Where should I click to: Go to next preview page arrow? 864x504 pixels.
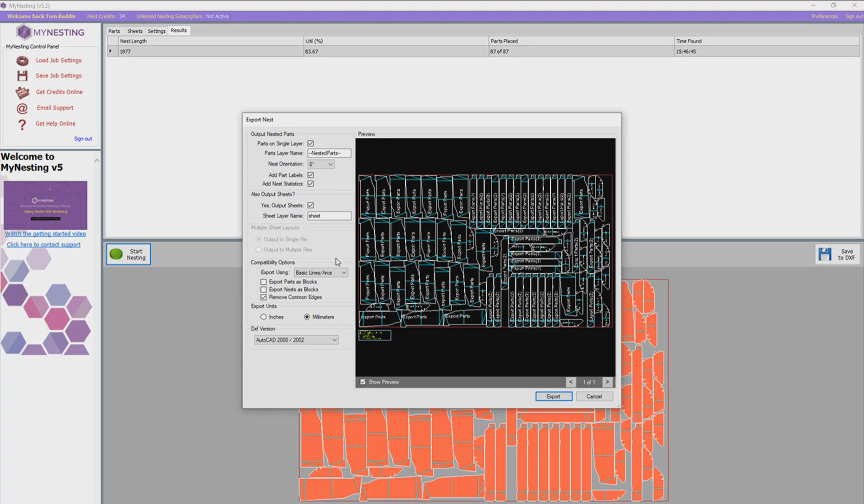pos(607,382)
